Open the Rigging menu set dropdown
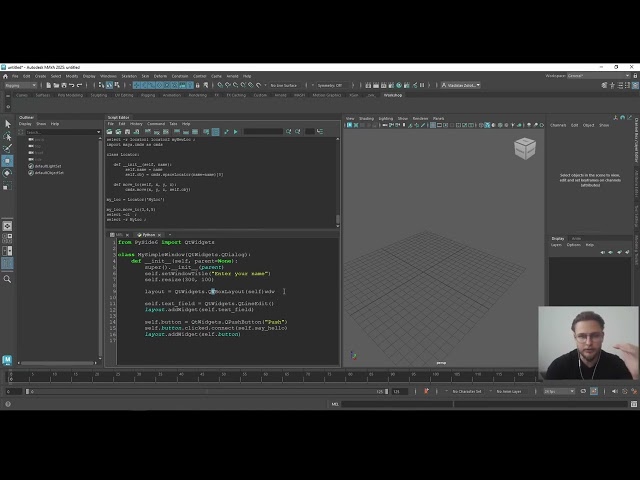 [20, 85]
